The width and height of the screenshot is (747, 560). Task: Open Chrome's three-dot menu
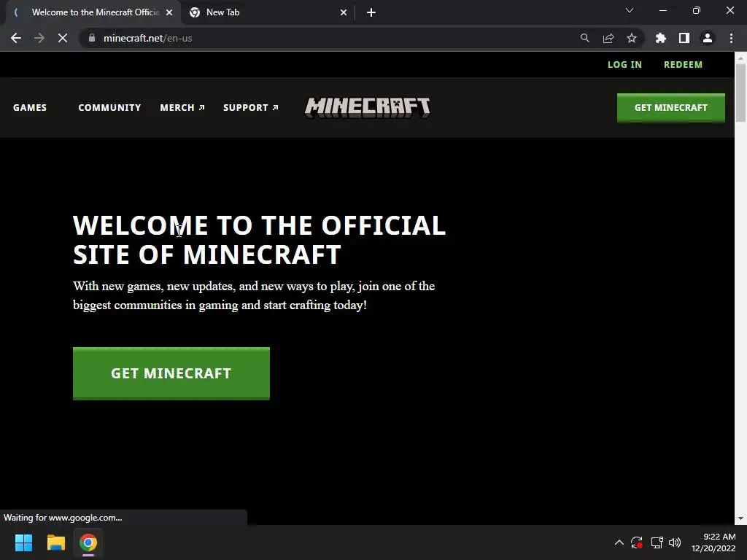(x=731, y=38)
